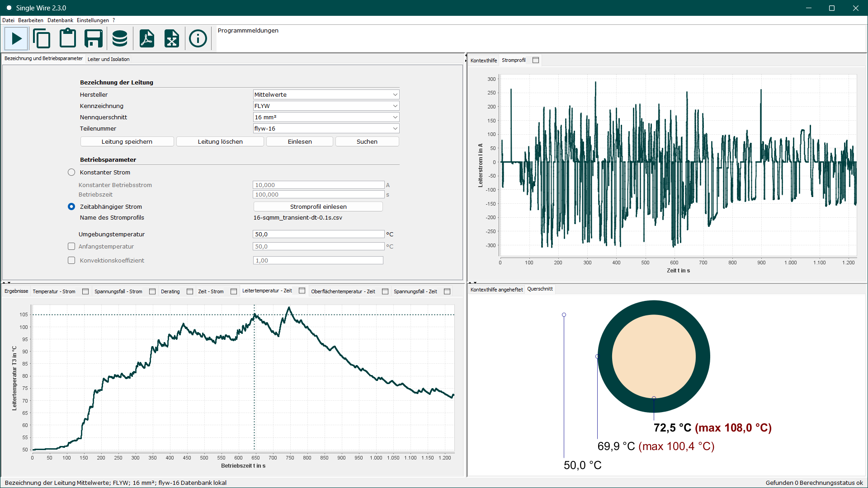The height and width of the screenshot is (488, 868).
Task: Click the beige conductor in cross-section
Action: pos(654,357)
